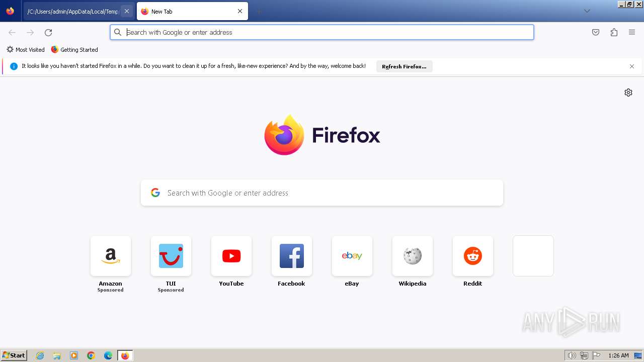Select the New Tab tab
Screen dimensions: 644x362
(x=192, y=11)
